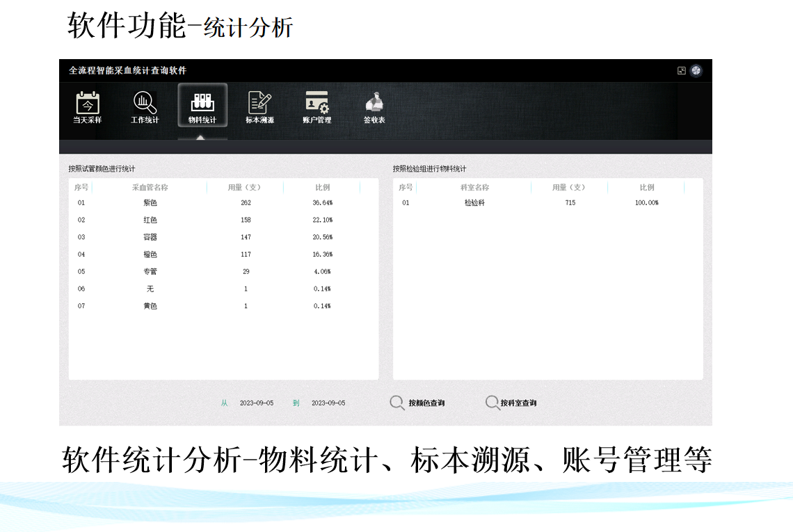The image size is (793, 532).
Task: Set the start date field after 从
Action: [257, 403]
